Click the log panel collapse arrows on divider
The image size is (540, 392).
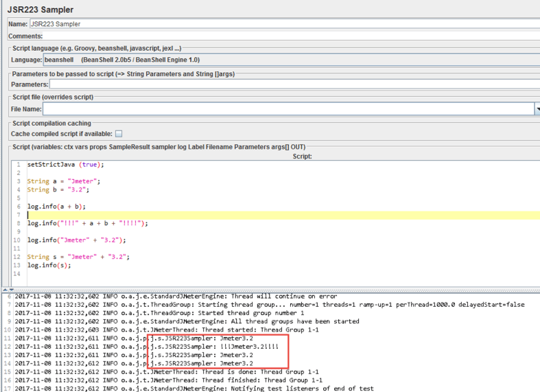point(8,290)
